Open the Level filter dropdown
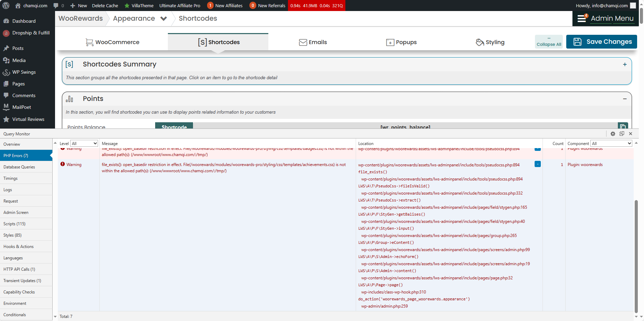Screen dimensions: 644x321 pos(84,144)
